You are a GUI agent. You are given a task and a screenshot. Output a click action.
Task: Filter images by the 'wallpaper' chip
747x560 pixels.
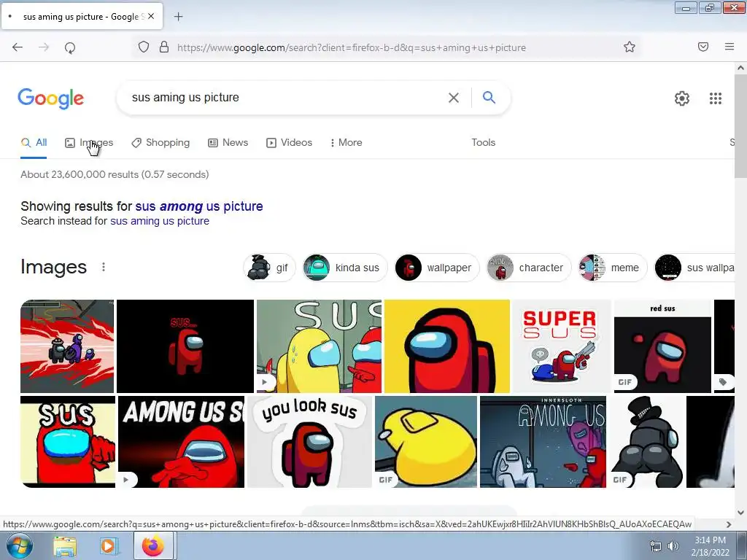coord(437,268)
